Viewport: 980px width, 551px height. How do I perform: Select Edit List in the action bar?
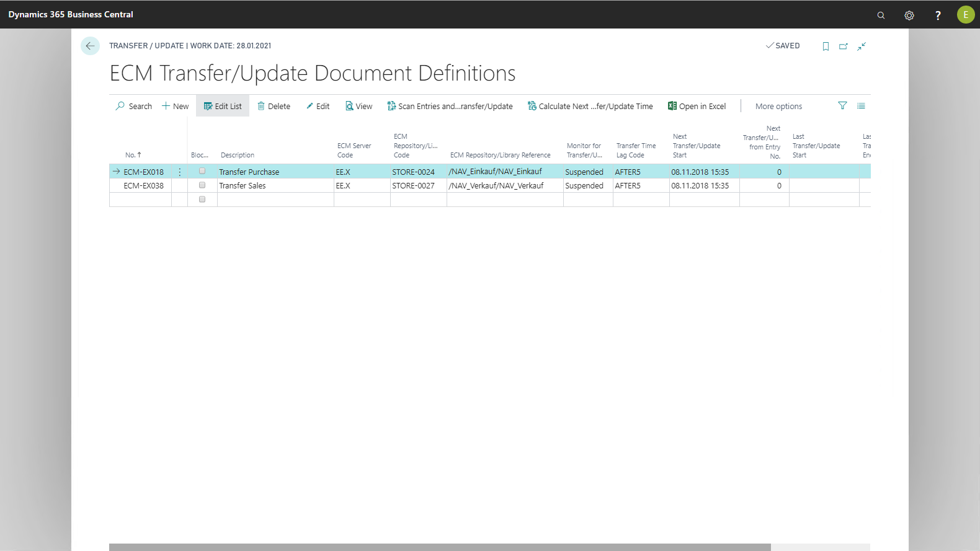[223, 106]
